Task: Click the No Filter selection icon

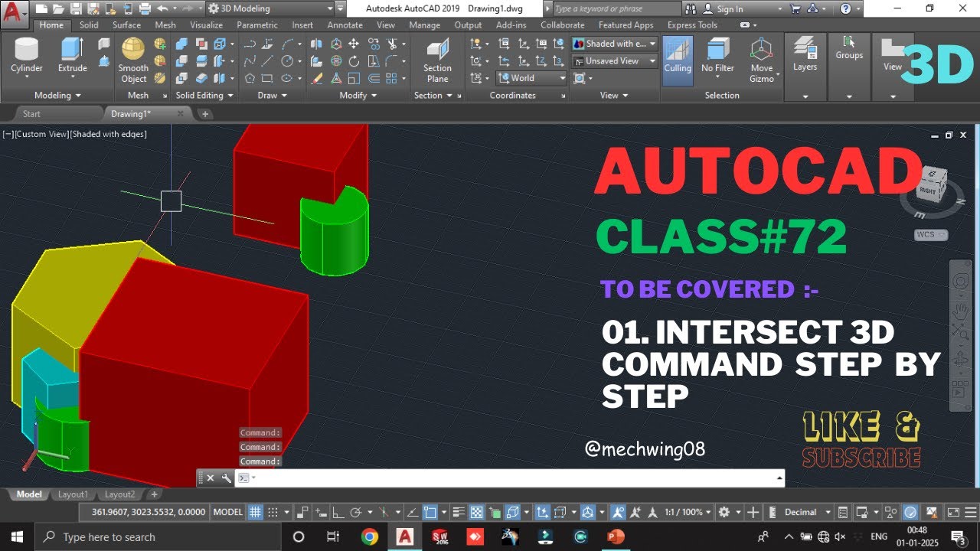Action: (717, 55)
